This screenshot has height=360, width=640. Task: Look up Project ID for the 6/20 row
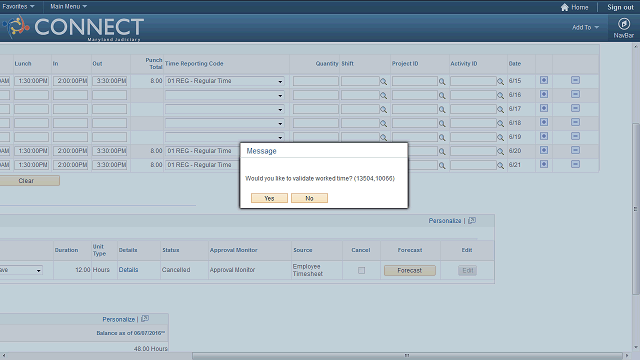(x=442, y=151)
